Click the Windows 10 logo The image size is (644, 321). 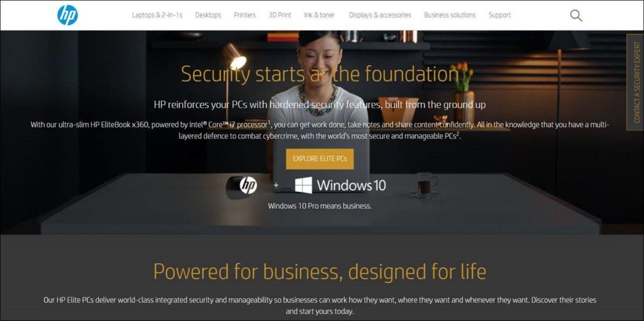340,186
